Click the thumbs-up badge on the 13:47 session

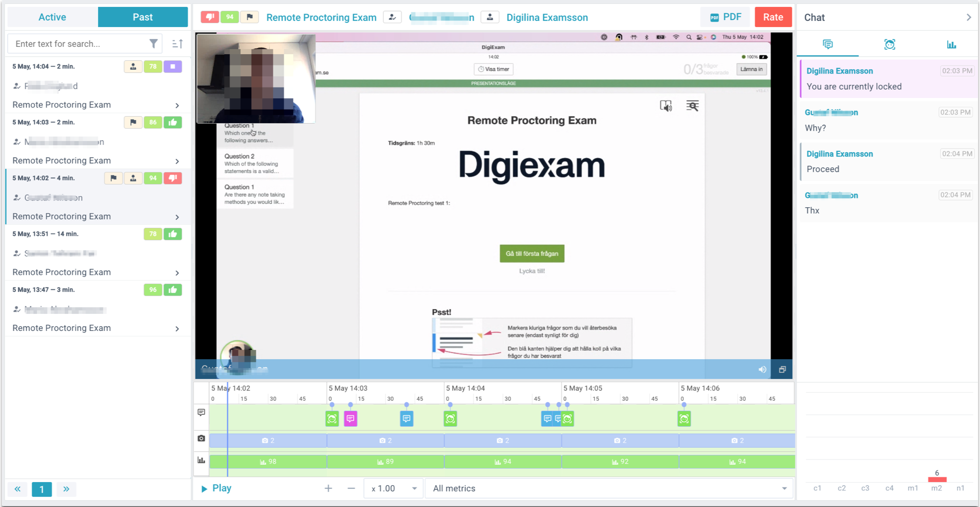pyautogui.click(x=173, y=290)
